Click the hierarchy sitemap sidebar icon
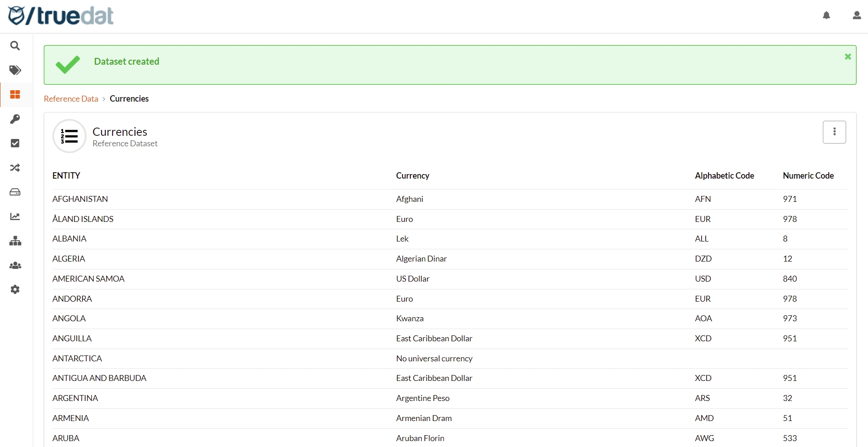868x447 pixels. (x=15, y=241)
